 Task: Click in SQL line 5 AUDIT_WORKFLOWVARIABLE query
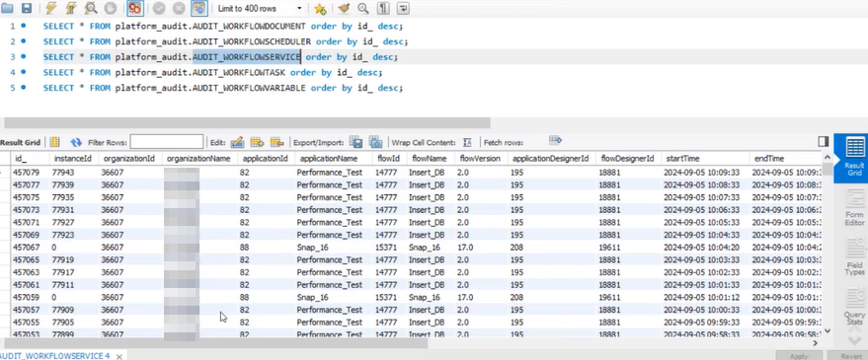point(223,88)
